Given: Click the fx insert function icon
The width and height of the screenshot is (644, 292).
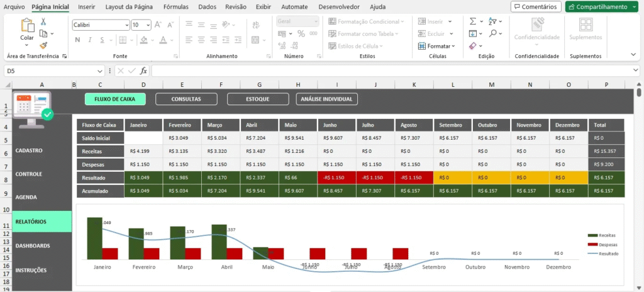Looking at the screenshot, I should click(143, 71).
